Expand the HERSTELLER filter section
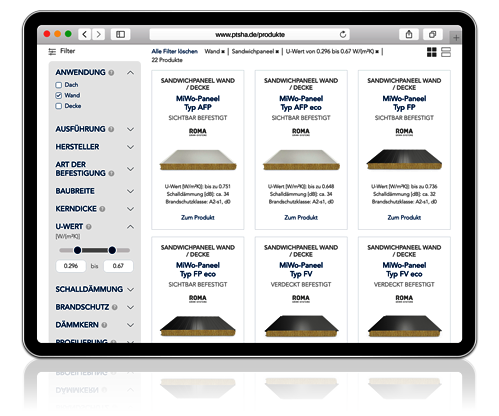 tap(131, 147)
